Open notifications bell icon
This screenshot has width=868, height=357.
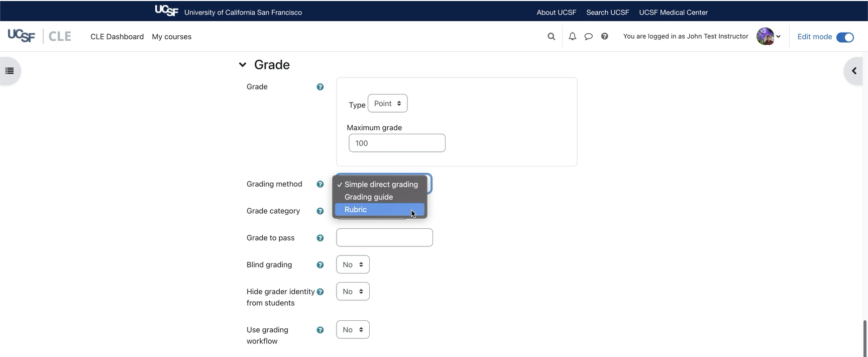tap(572, 36)
